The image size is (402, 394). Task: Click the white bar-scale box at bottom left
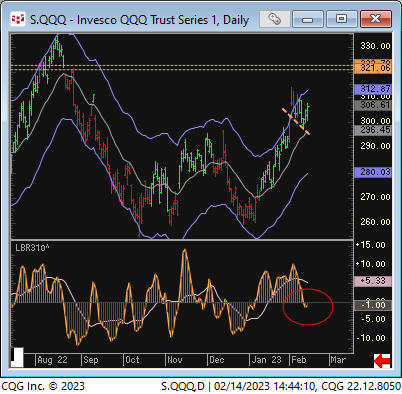point(17,357)
